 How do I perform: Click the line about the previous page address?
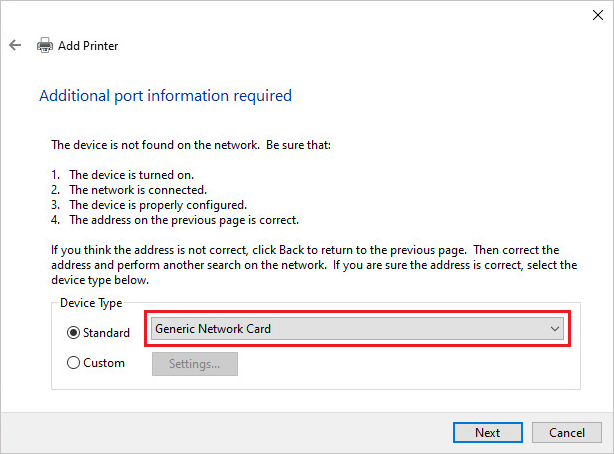click(184, 220)
